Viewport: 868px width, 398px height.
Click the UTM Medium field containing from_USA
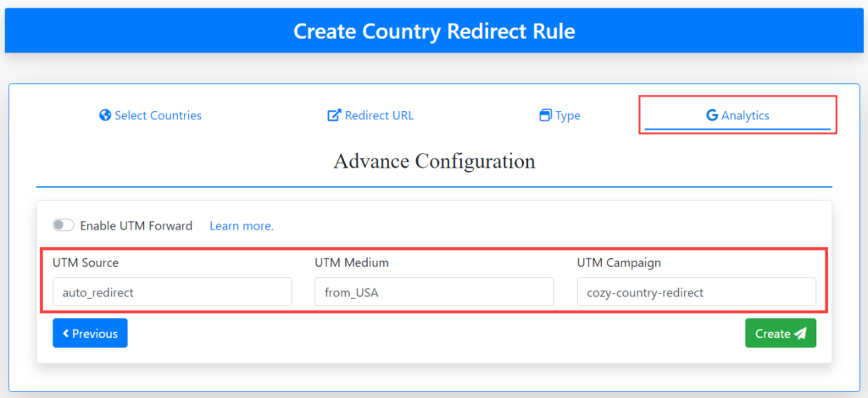[435, 292]
